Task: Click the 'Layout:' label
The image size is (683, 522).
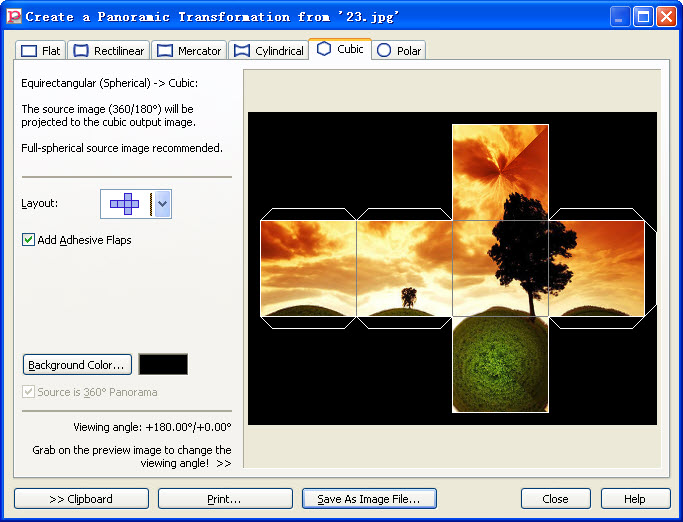Action: [x=40, y=203]
